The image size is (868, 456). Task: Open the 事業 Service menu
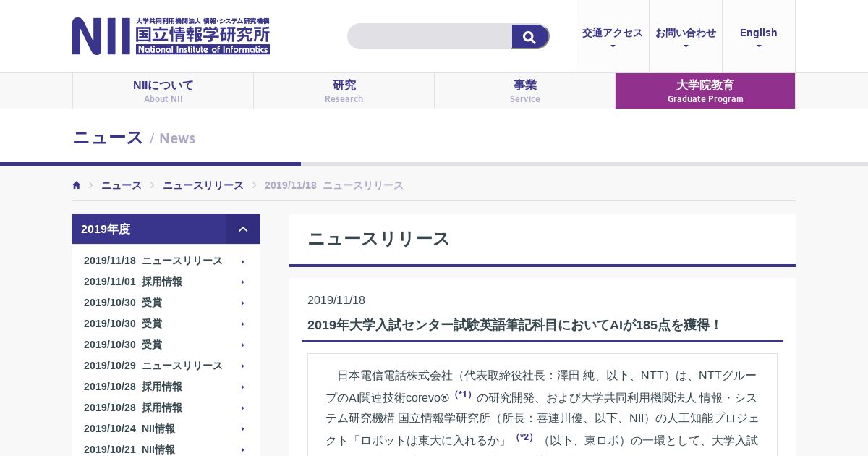click(524, 90)
